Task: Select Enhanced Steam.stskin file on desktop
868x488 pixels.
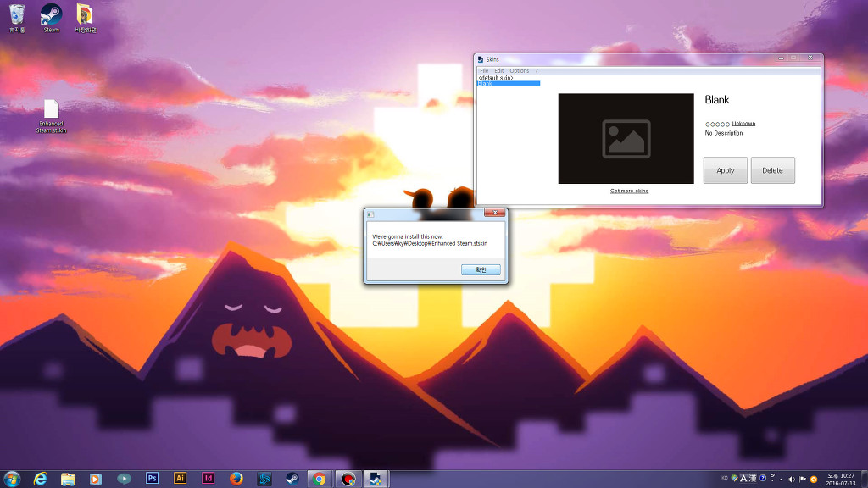Action: [x=51, y=116]
